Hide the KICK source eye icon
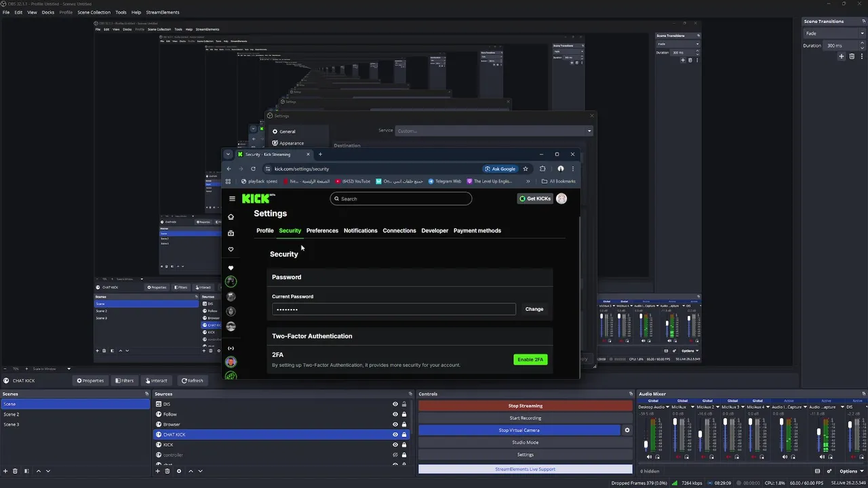This screenshot has width=868, height=488. (395, 445)
